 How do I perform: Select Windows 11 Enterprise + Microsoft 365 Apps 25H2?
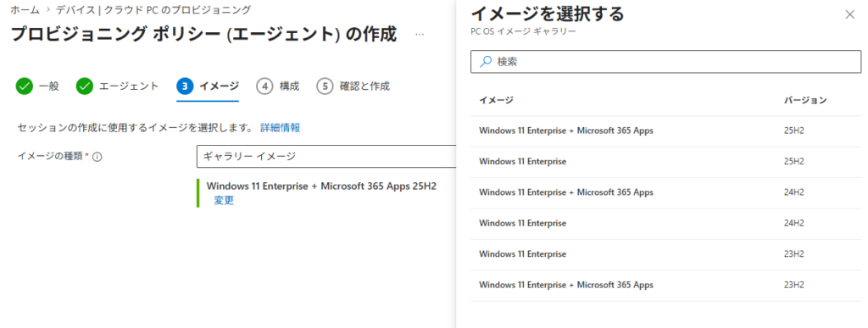pyautogui.click(x=665, y=131)
